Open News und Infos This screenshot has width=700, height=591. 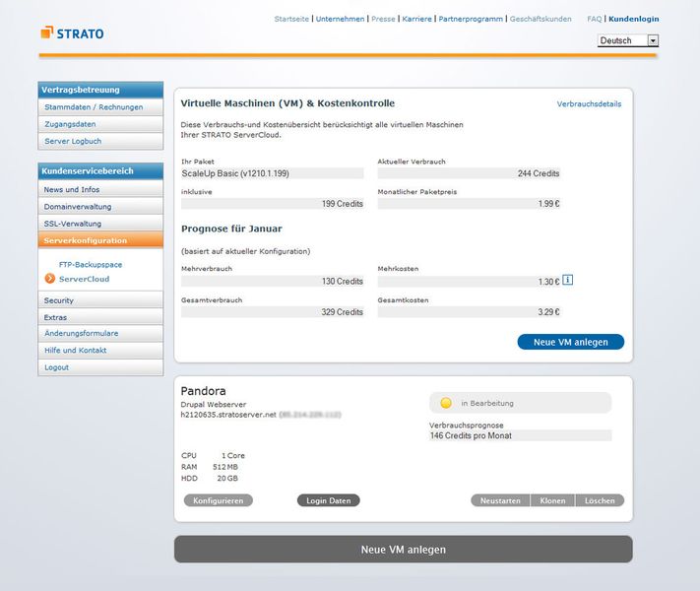click(100, 189)
